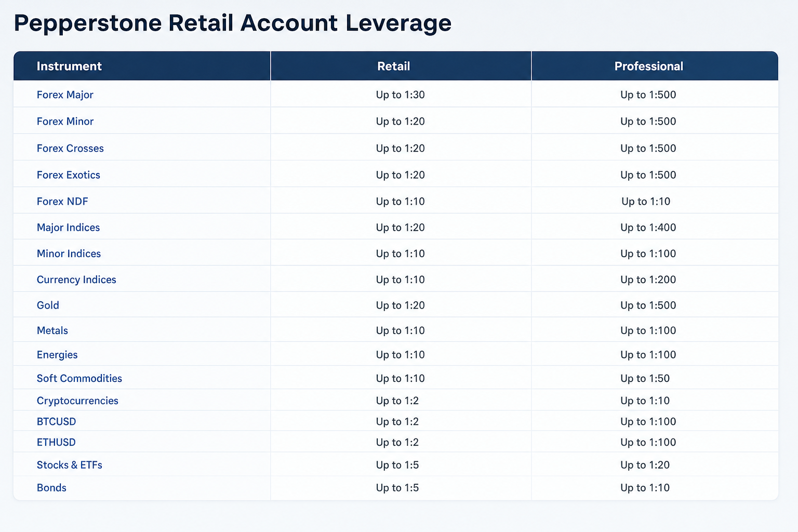Click 'Up to 1:200' in the Currency Indices row
The height and width of the screenshot is (532, 798).
coord(648,280)
